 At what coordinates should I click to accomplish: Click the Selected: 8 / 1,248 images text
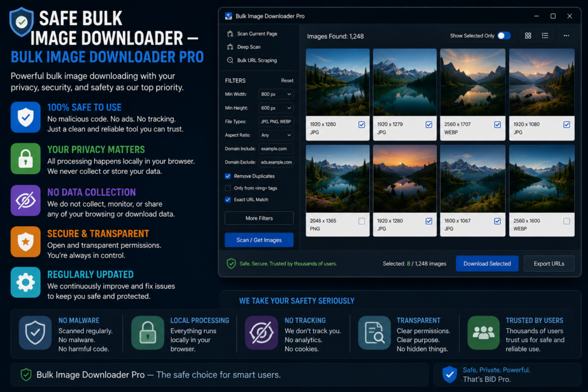[415, 263]
